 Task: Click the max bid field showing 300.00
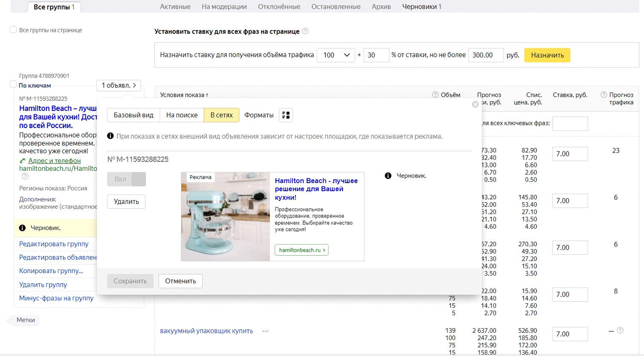486,55
